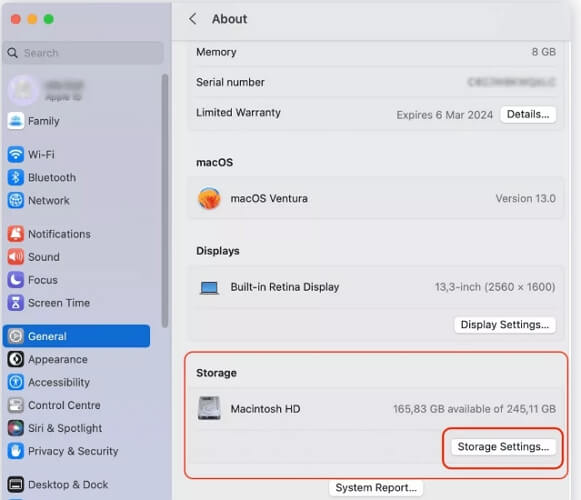The width and height of the screenshot is (581, 500).
Task: Click the Memory row label
Action: [x=216, y=52]
